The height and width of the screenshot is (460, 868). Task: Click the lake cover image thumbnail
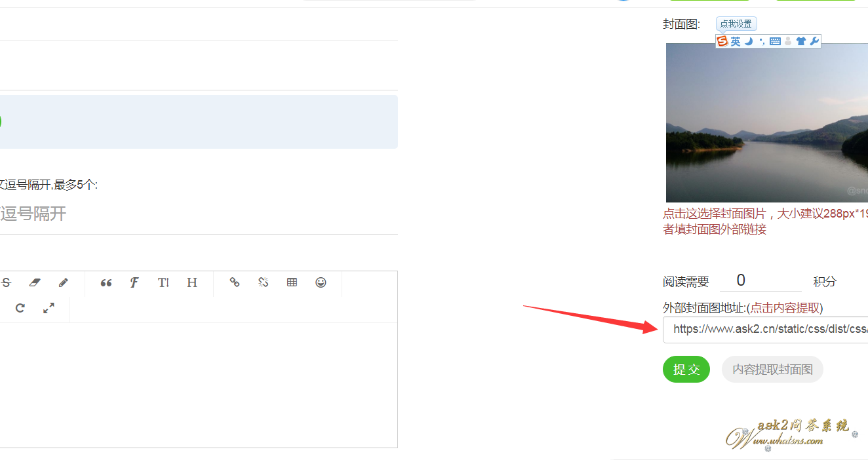pyautogui.click(x=767, y=123)
